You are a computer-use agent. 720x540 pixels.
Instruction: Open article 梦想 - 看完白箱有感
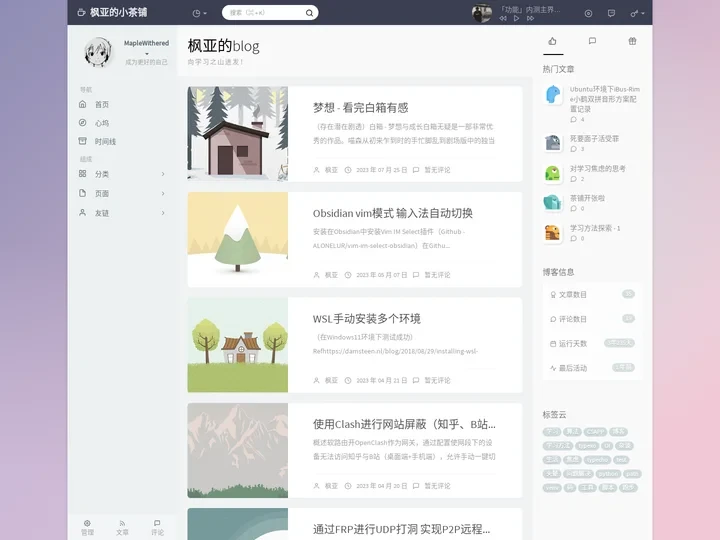pyautogui.click(x=360, y=108)
